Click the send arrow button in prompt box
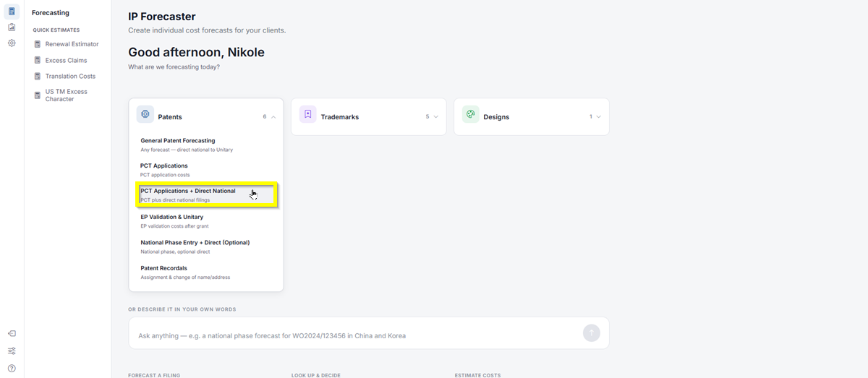The image size is (868, 378). (592, 333)
